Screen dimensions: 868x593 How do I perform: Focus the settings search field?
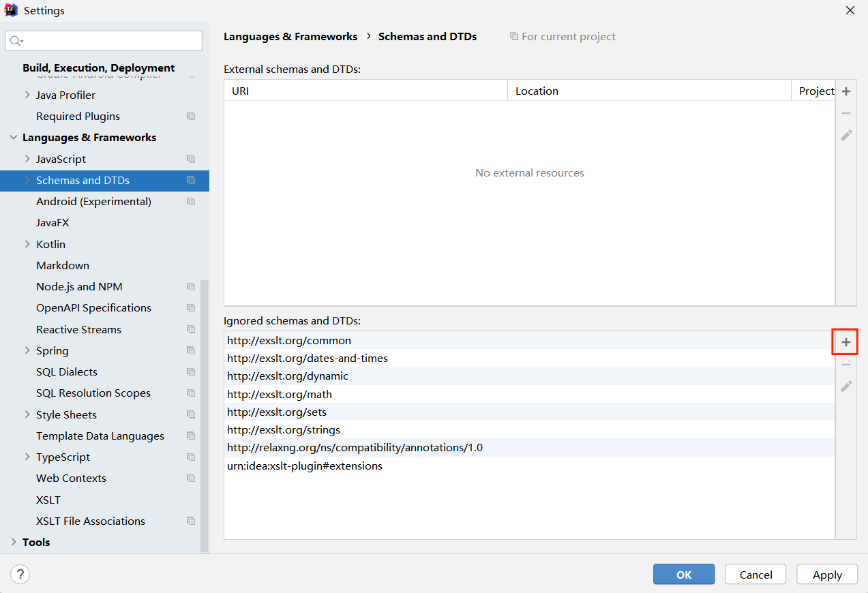tap(104, 41)
